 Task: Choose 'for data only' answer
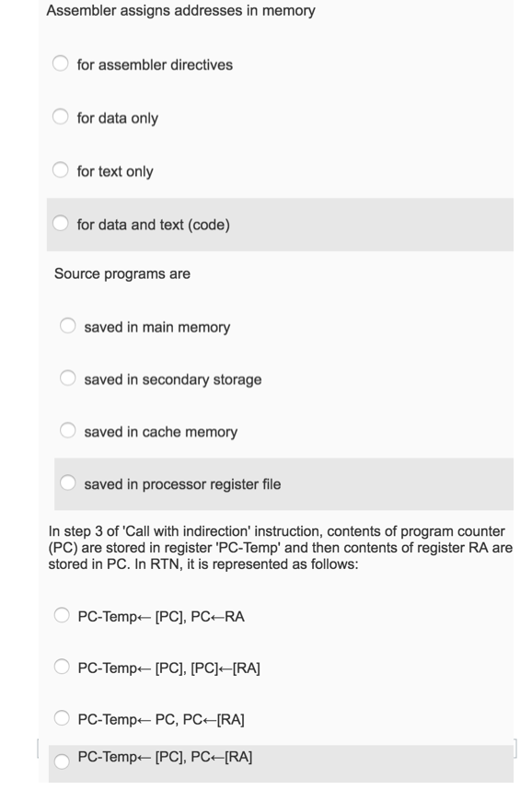click(x=61, y=117)
